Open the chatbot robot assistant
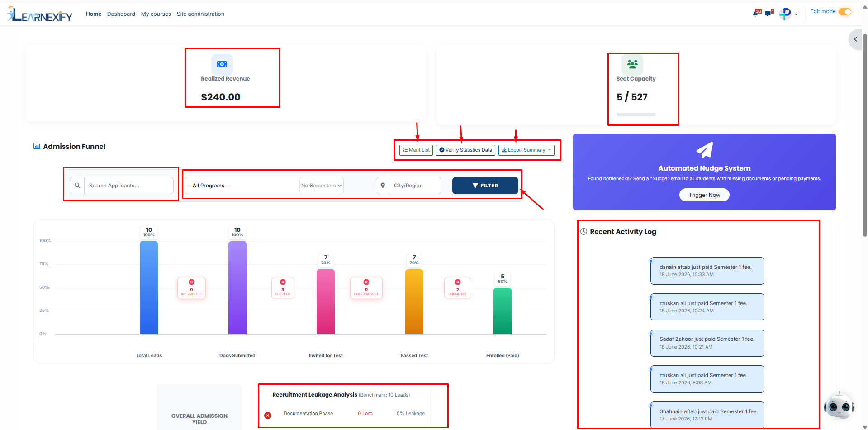Image resolution: width=868 pixels, height=430 pixels. click(839, 406)
